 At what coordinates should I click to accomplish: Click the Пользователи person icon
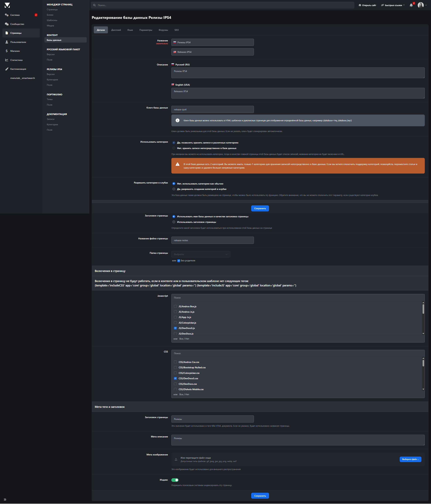coord(7,42)
